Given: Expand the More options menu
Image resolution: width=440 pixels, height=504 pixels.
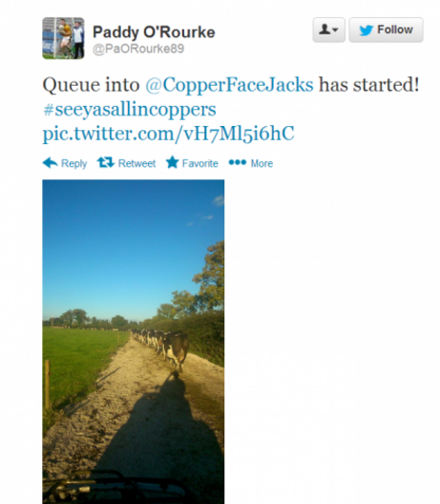Looking at the screenshot, I should coord(251,163).
